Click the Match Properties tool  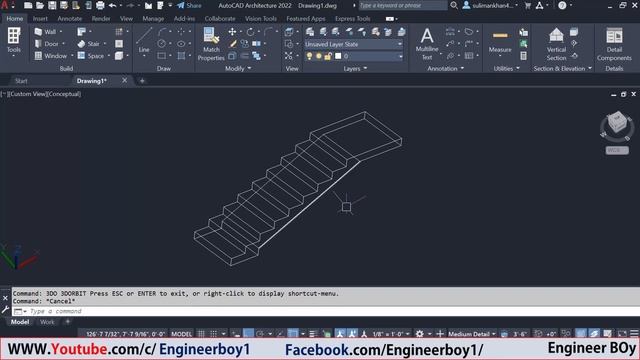(x=211, y=44)
